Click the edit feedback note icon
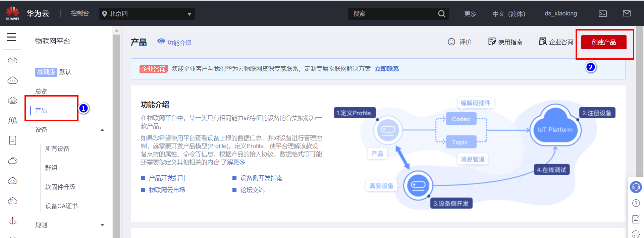The image size is (644, 238). [x=636, y=219]
